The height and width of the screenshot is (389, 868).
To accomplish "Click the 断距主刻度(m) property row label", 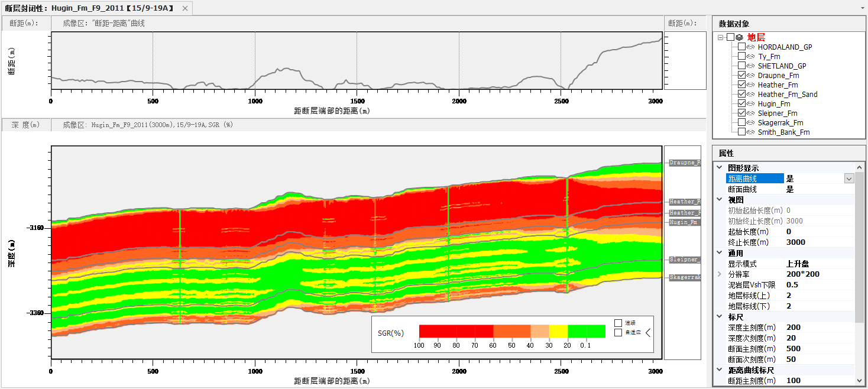I will coord(753,381).
